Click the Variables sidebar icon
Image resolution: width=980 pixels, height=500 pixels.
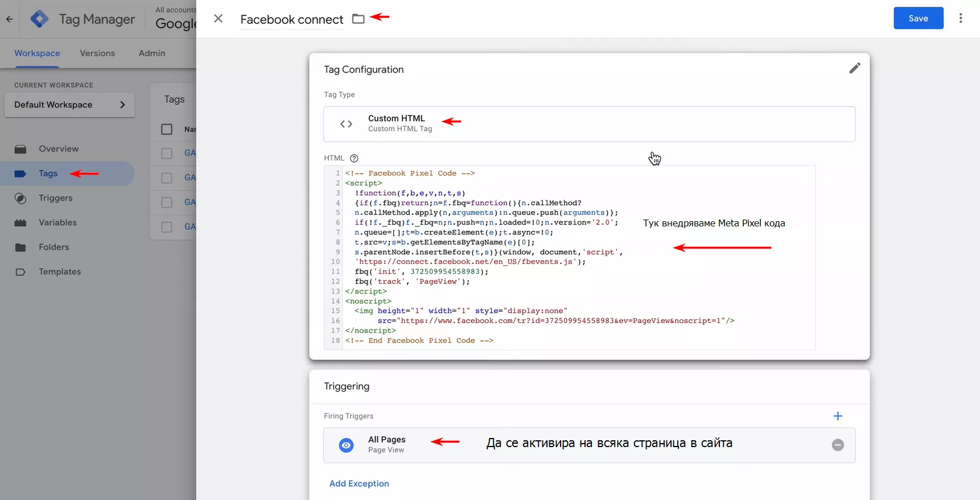(x=20, y=222)
